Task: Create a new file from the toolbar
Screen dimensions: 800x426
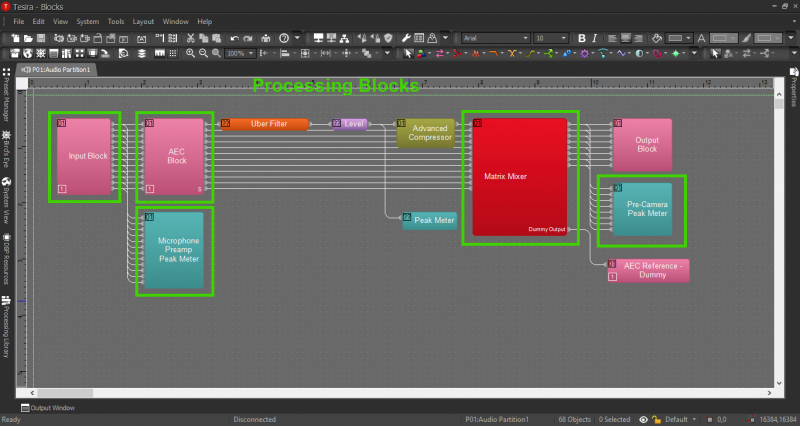Action: pos(15,38)
